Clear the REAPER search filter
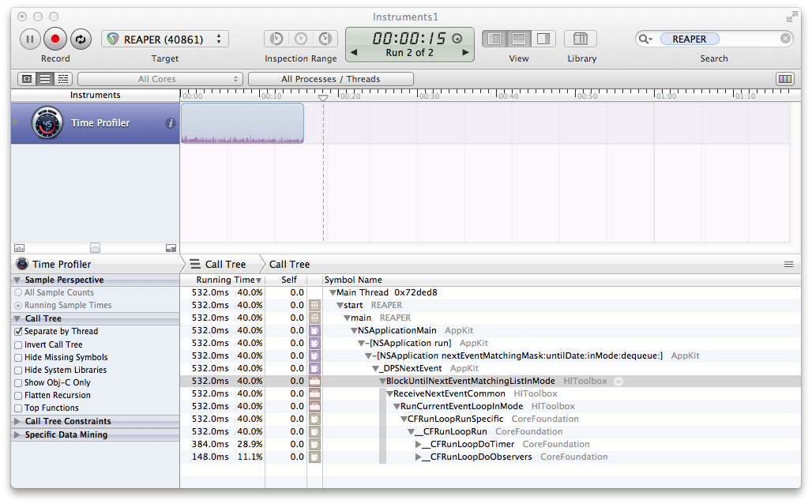 tap(785, 39)
